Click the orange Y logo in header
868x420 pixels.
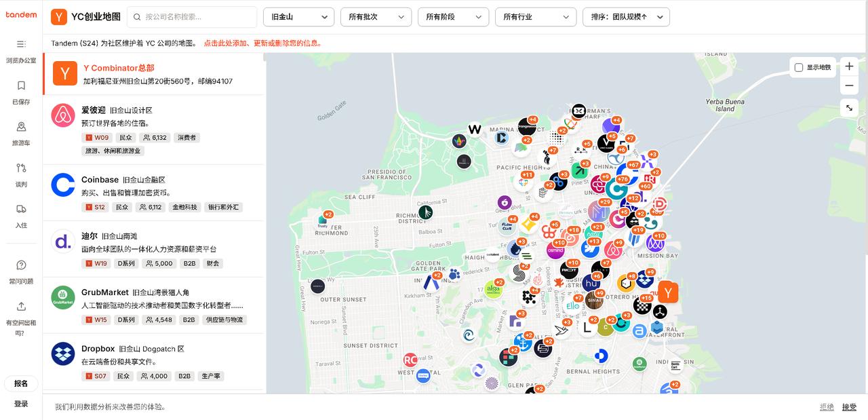[59, 17]
